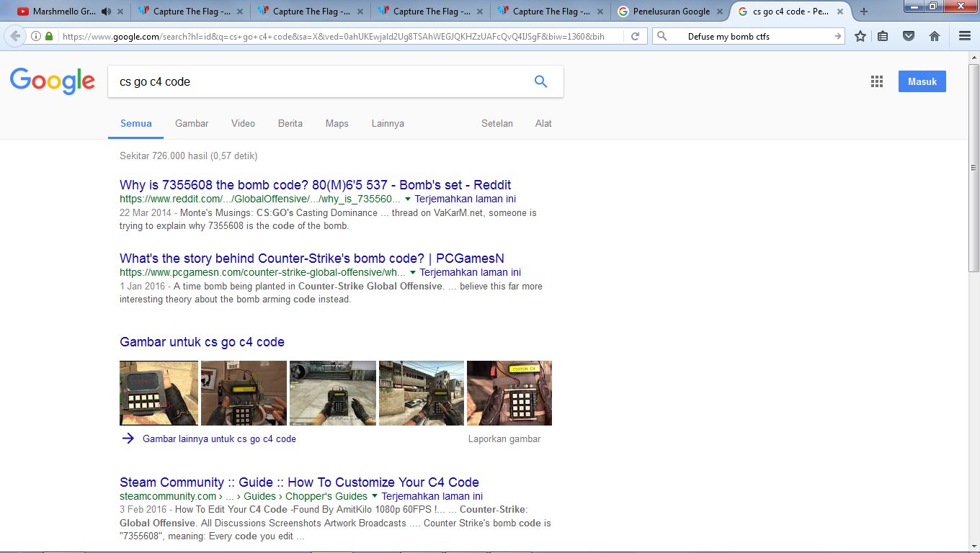Viewport: 980px width, 553px height.
Task: Close the active cs go c4 code tab
Action: point(839,12)
